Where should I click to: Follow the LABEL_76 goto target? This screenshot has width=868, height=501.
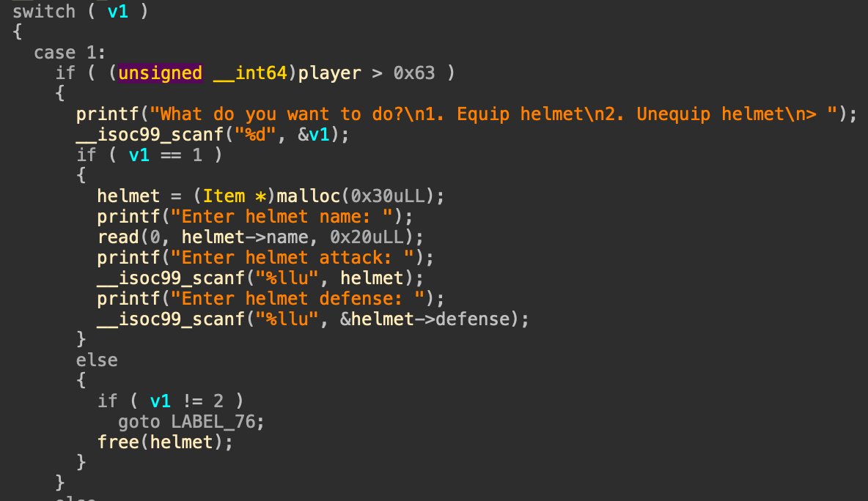(x=218, y=421)
